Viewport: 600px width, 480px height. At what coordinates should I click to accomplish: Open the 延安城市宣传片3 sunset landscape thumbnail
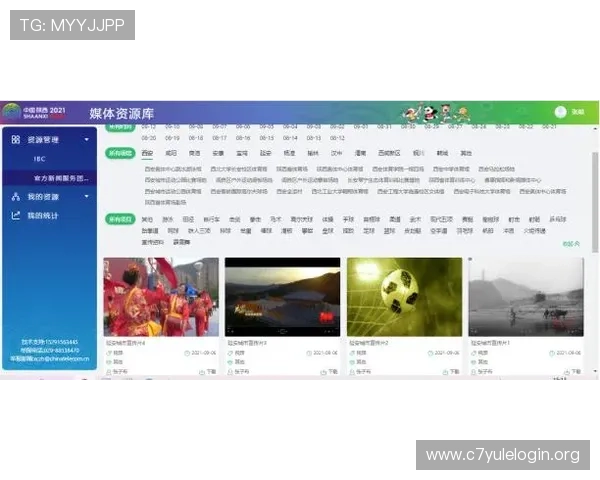pyautogui.click(x=282, y=297)
